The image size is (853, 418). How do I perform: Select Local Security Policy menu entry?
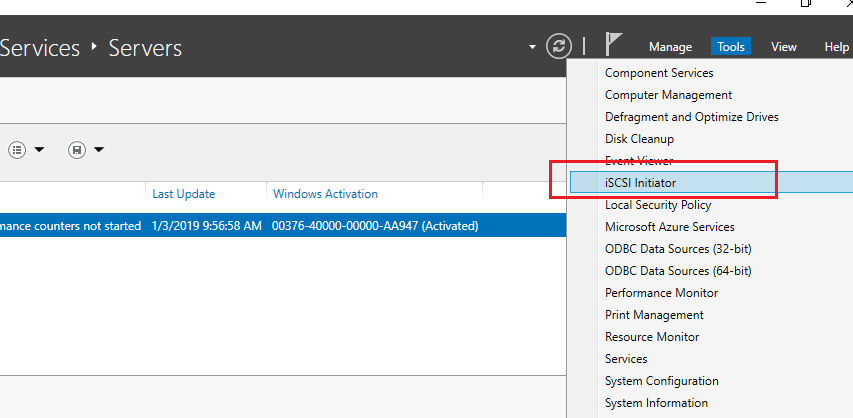[656, 205]
